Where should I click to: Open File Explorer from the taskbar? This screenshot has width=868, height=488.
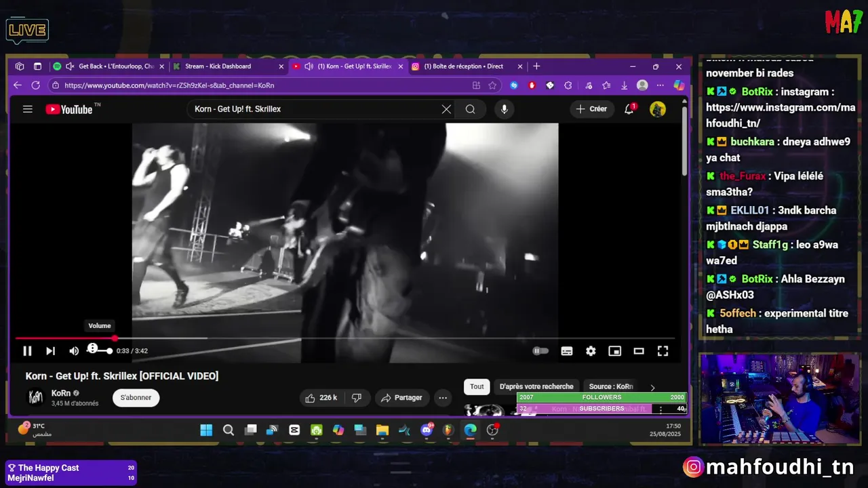tap(382, 430)
